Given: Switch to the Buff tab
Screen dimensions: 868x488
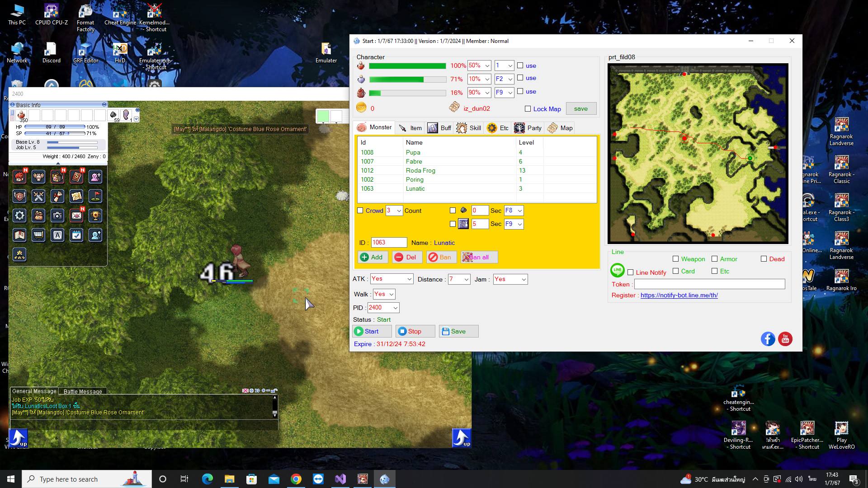Looking at the screenshot, I should coord(439,128).
